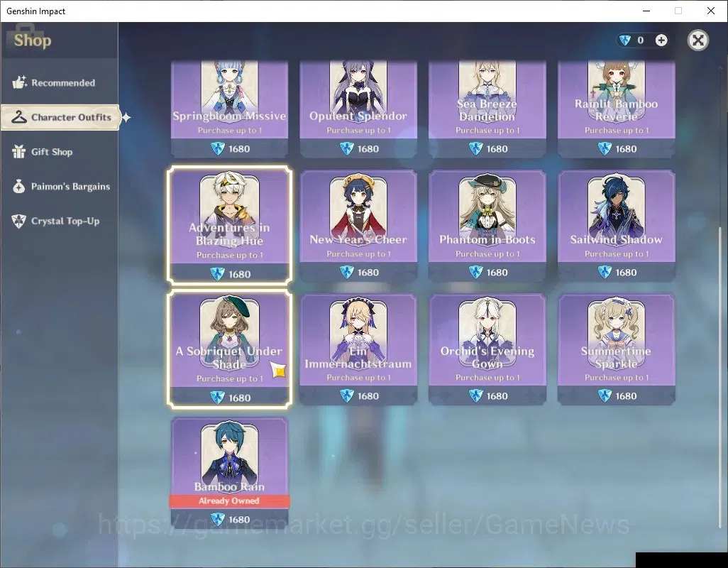Viewport: 728px width, 568px height.
Task: Click the gift box icon
Action: 18,151
